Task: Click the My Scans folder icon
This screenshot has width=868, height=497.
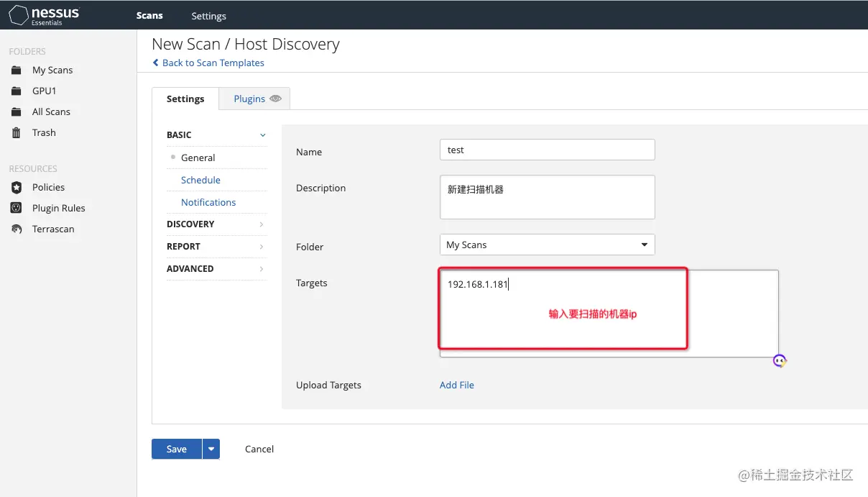Action: (17, 70)
